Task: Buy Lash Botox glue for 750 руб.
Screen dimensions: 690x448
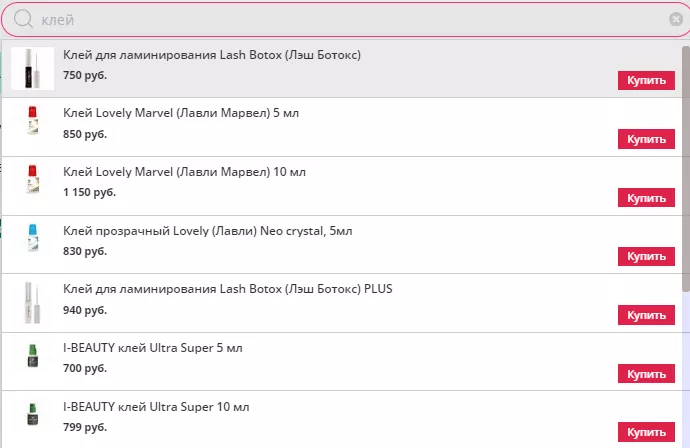Action: (x=646, y=81)
